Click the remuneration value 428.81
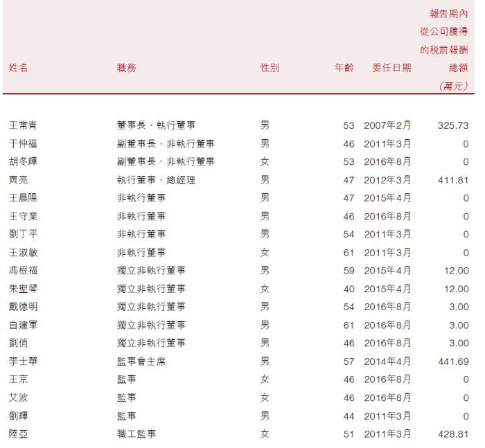This screenshot has width=485, height=448. [453, 434]
